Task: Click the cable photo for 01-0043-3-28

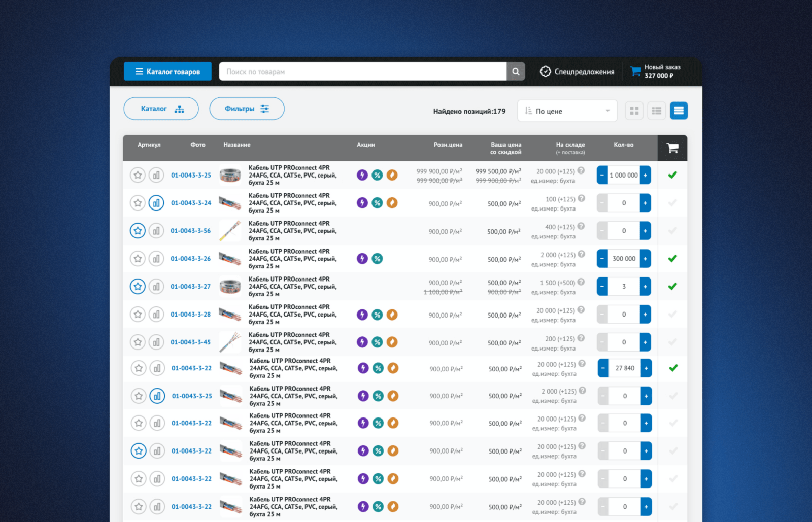Action: click(x=230, y=315)
